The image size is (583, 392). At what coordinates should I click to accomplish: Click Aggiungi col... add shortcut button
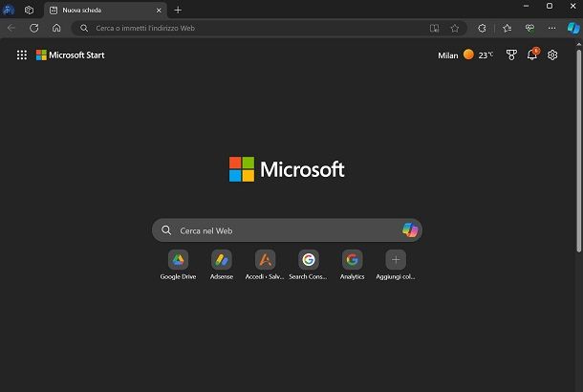pos(396,265)
